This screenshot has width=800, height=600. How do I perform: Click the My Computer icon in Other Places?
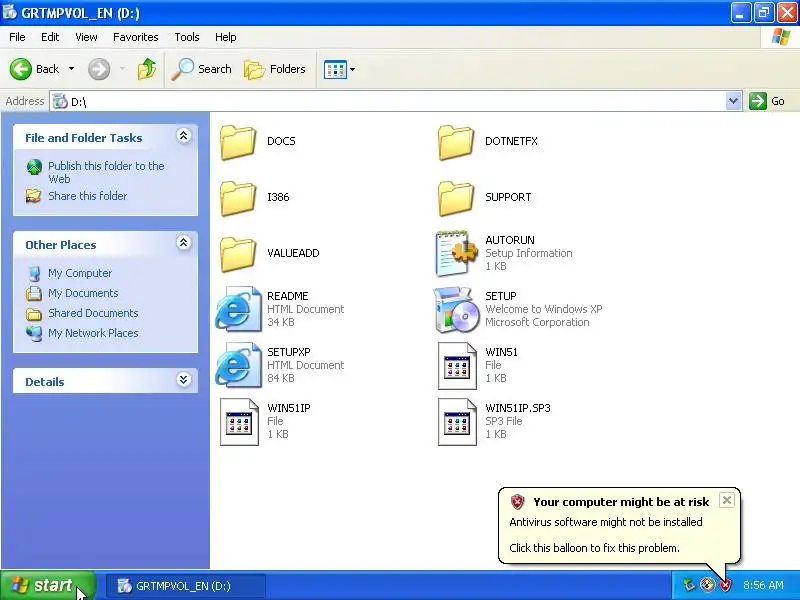coord(34,273)
